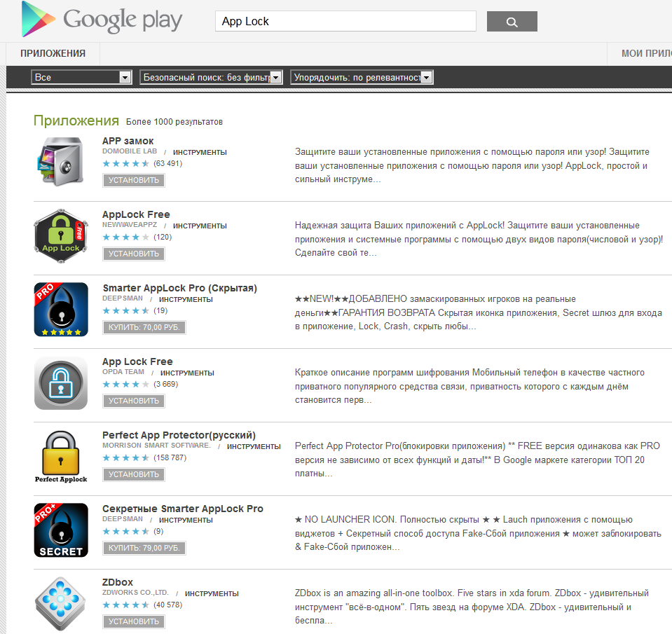
Task: Open the AppLock Free hexagon icon
Action: [61, 235]
